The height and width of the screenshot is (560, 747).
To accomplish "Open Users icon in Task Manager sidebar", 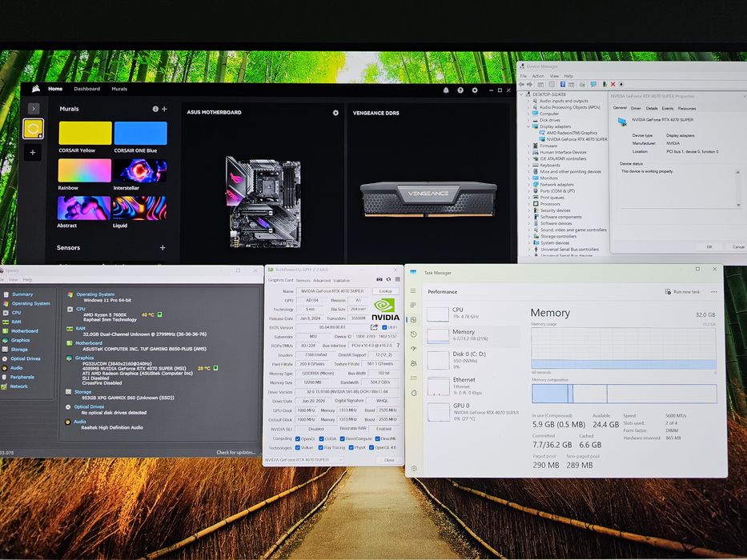I will pyautogui.click(x=413, y=363).
